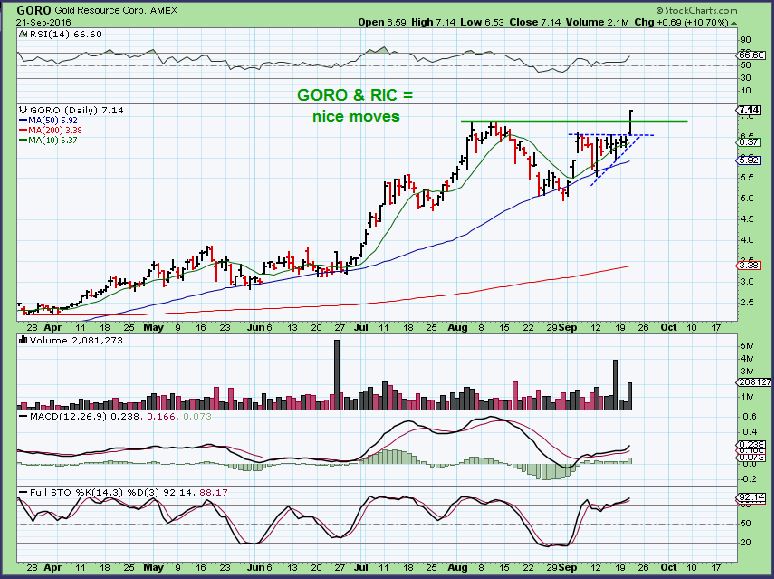Click the RSI current value tag on the right axis
774x579 pixels.
[x=749, y=55]
